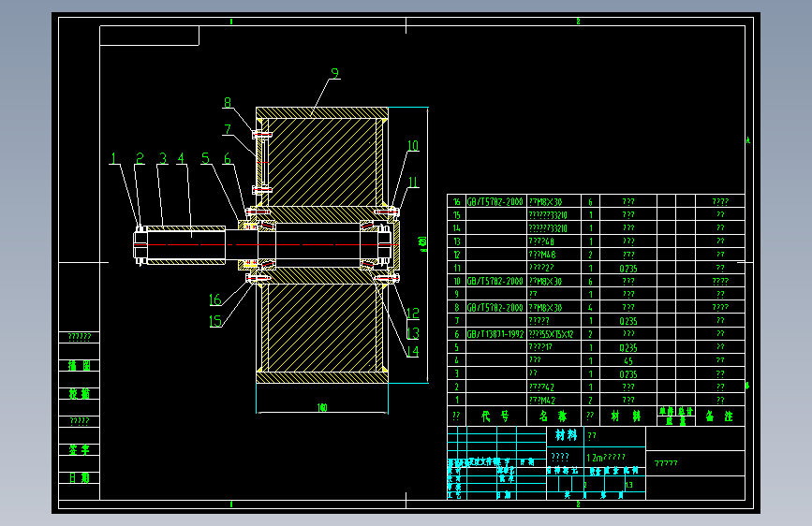Select the 备注 column header

[x=720, y=416]
